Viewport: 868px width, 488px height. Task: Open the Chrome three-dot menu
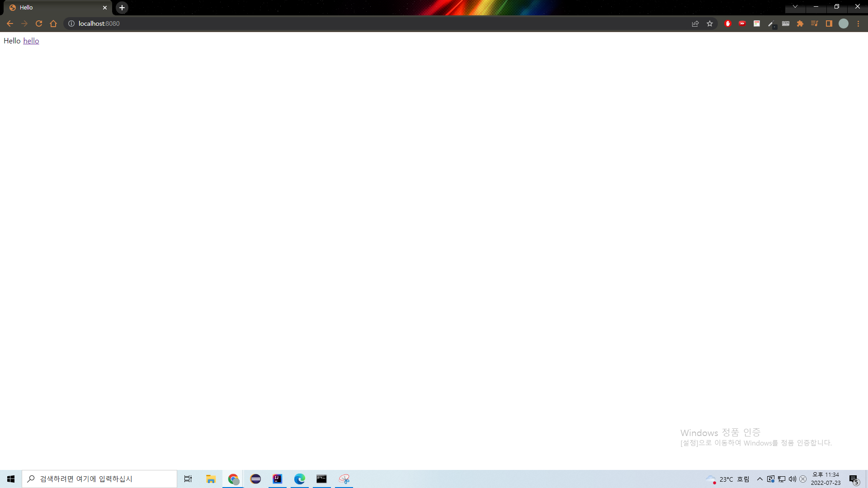click(x=858, y=23)
